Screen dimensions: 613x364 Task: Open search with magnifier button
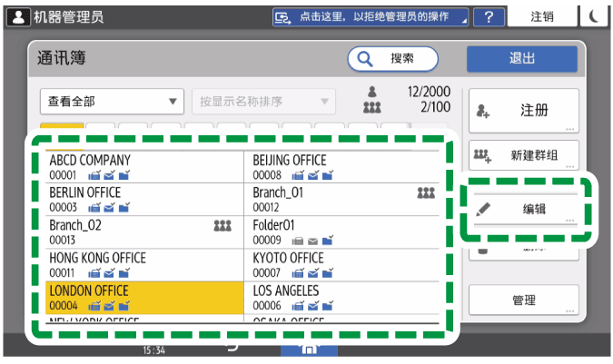[x=391, y=58]
